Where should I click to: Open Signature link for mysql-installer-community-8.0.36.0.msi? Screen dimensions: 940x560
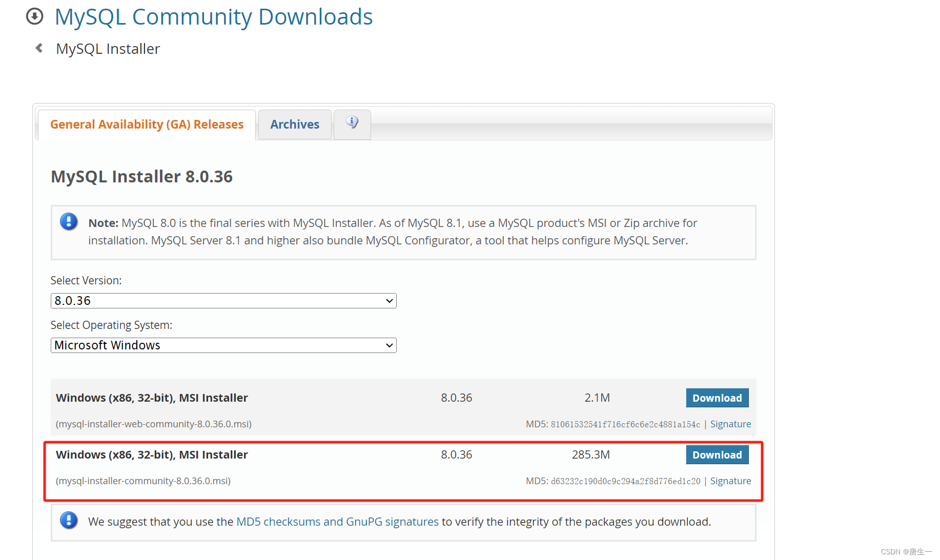point(730,481)
